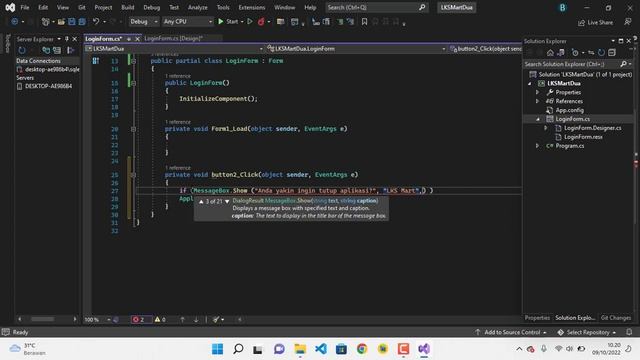Select LoginForm.resx in Solution Explorer
The width and height of the screenshot is (640, 360).
[x=583, y=137]
